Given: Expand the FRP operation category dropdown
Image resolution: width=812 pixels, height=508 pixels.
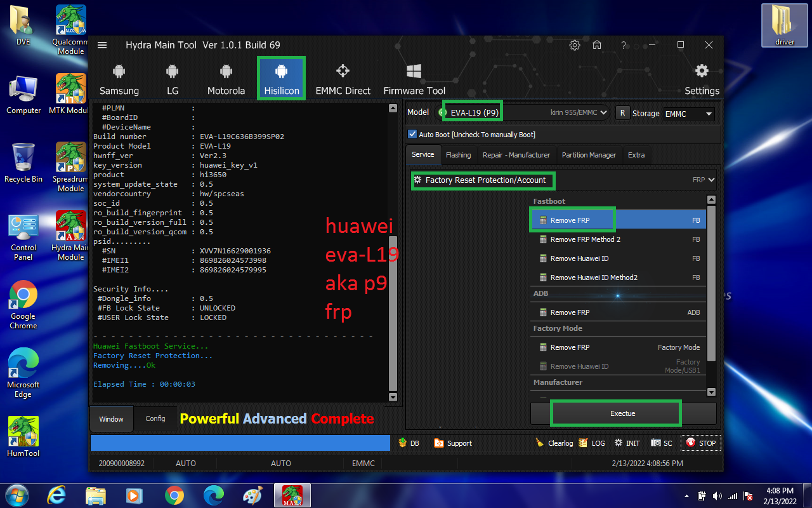Looking at the screenshot, I should [563, 180].
